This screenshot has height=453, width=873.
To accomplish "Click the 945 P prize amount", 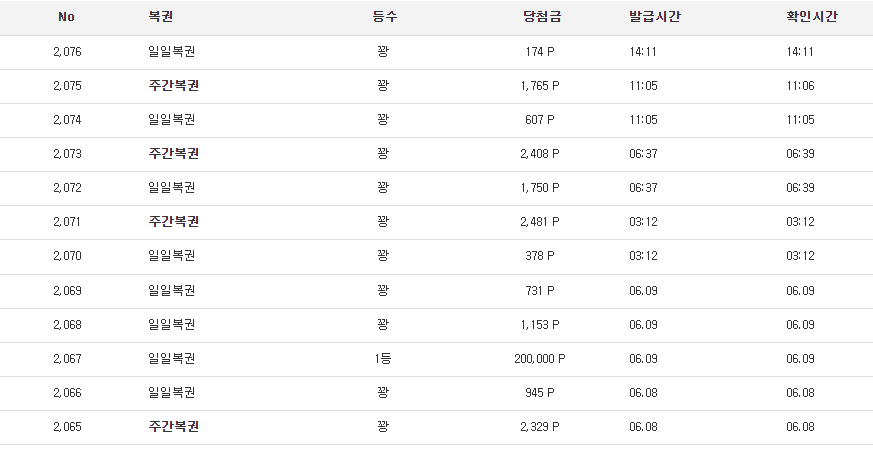I will click(540, 393).
